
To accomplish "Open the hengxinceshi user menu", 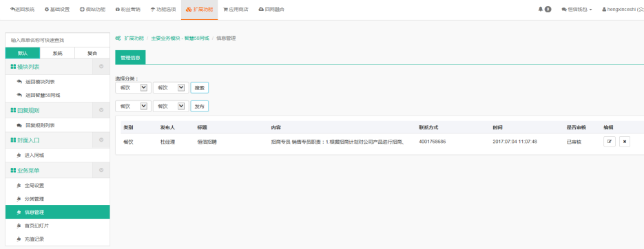I will click(623, 9).
